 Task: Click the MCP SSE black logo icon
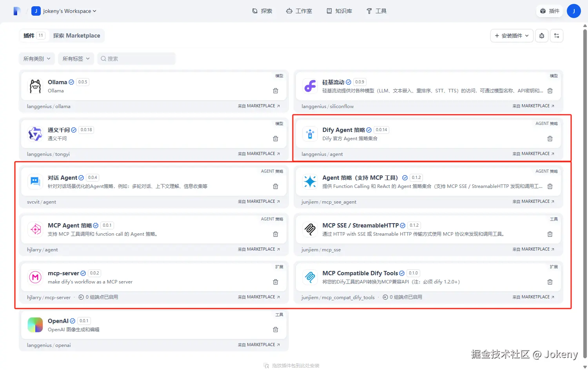coord(310,229)
